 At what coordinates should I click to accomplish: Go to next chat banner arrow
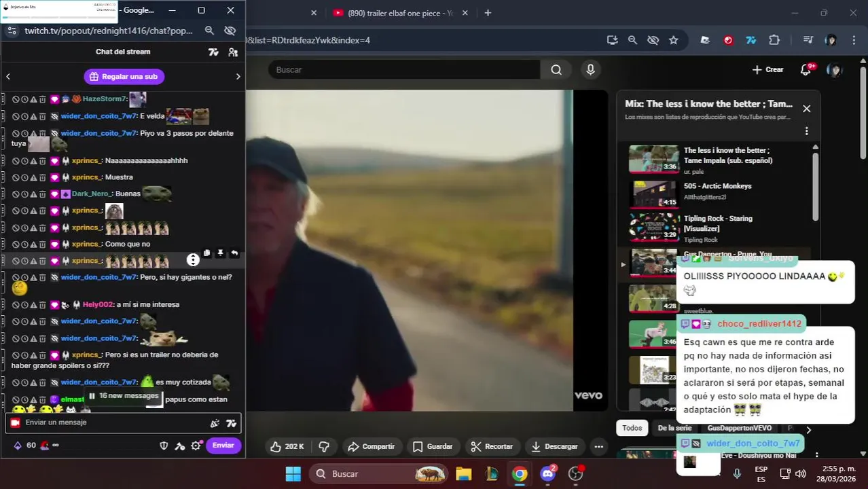click(238, 77)
